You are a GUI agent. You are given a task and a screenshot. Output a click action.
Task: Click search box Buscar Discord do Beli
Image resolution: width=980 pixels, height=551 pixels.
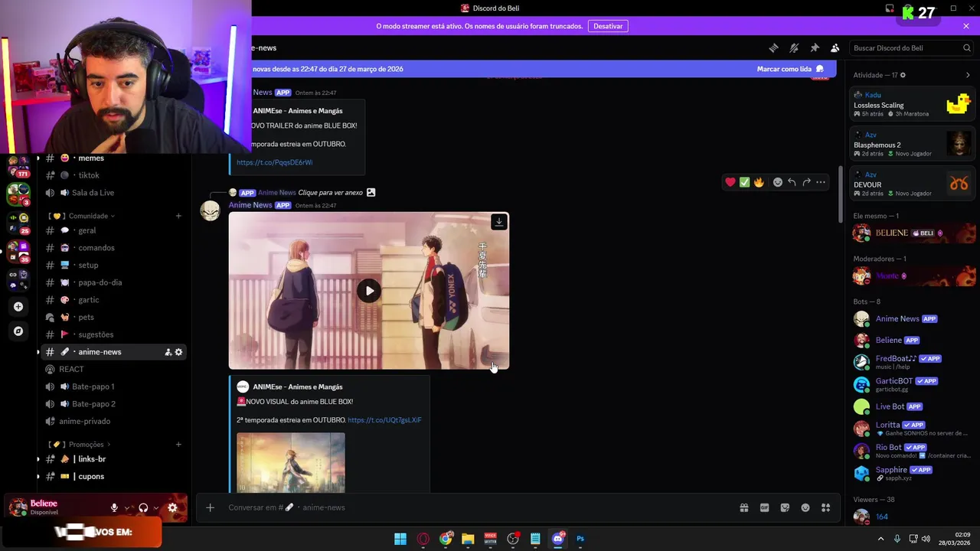[x=912, y=48]
